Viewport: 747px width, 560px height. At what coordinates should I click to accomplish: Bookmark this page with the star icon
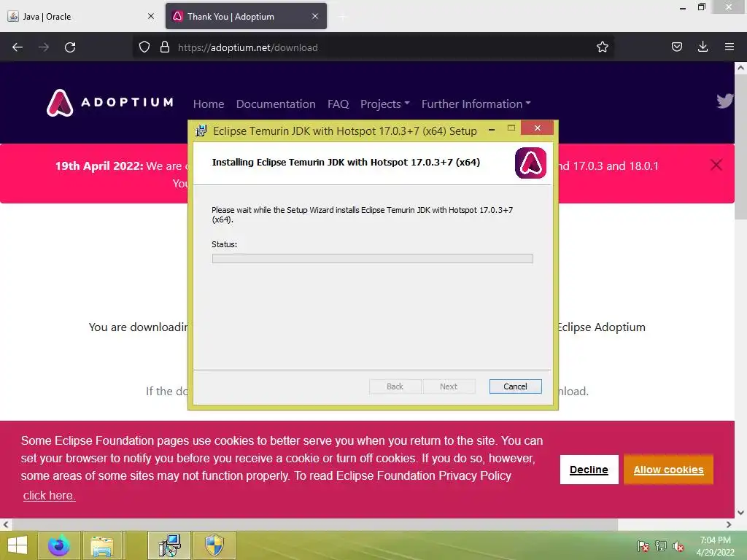[x=602, y=47]
